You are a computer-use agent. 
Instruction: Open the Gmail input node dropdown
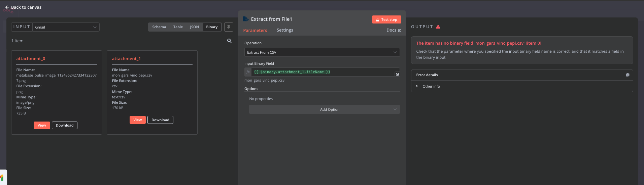pos(66,27)
